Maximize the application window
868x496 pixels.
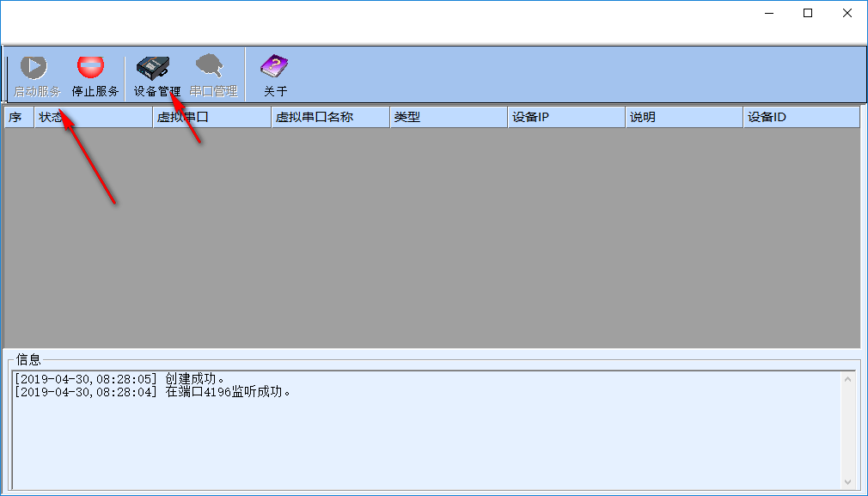pos(808,13)
